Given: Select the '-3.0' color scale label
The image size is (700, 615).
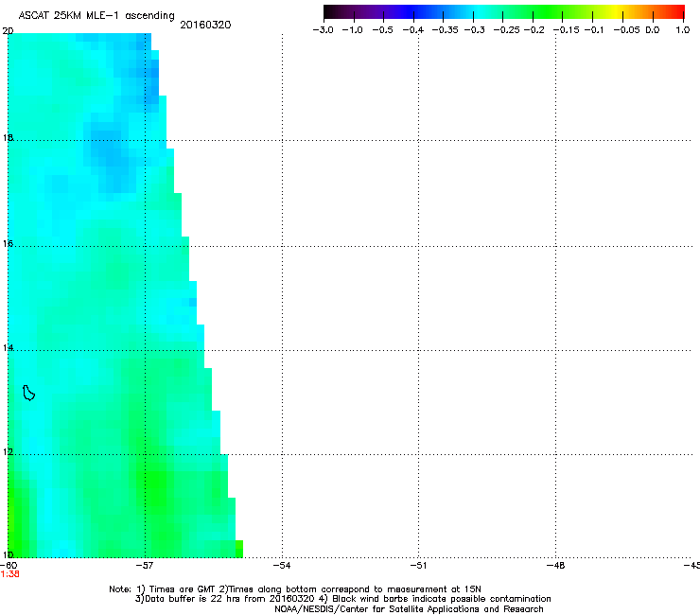Looking at the screenshot, I should (x=323, y=30).
